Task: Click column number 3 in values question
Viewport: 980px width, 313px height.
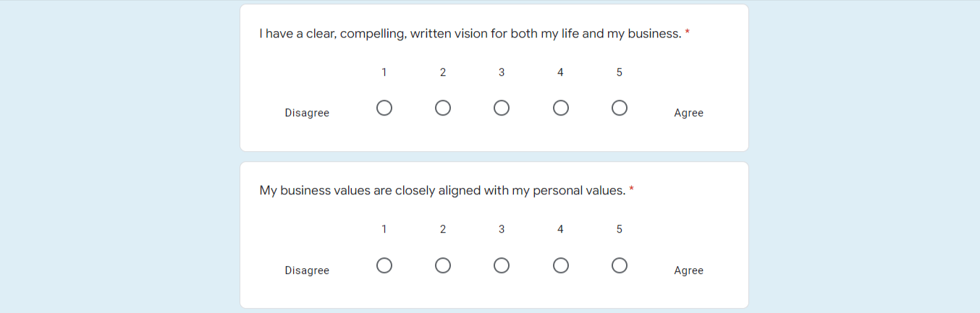Action: coord(502,229)
